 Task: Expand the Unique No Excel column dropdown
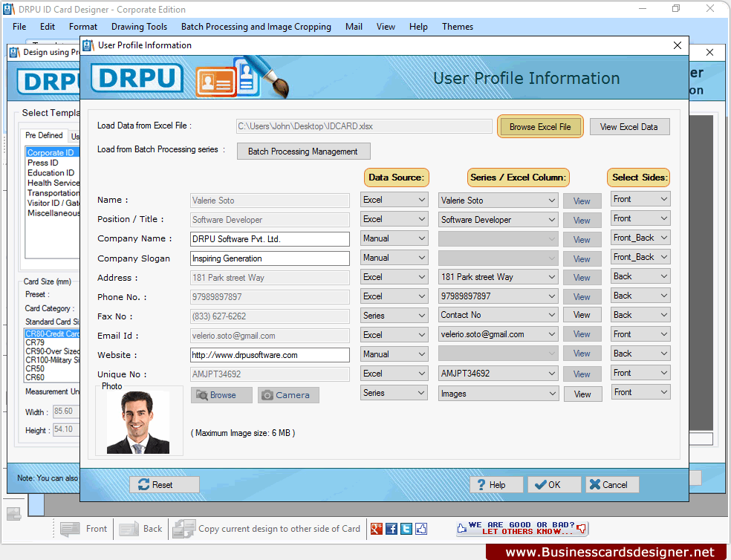[x=498, y=374]
